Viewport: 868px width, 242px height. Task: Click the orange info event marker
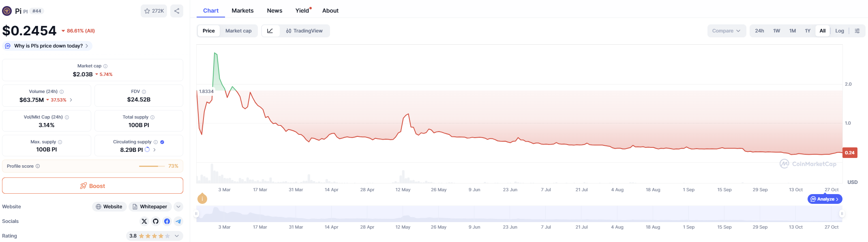(202, 199)
